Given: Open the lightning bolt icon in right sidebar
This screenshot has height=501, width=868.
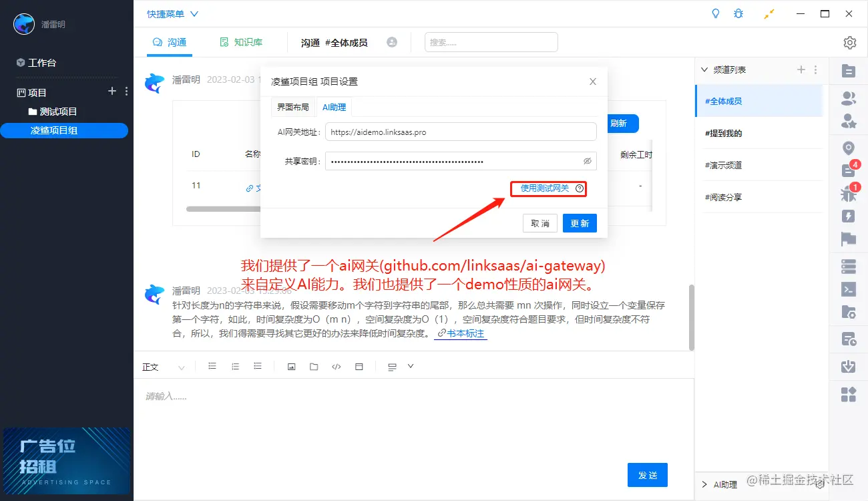Looking at the screenshot, I should (x=849, y=216).
